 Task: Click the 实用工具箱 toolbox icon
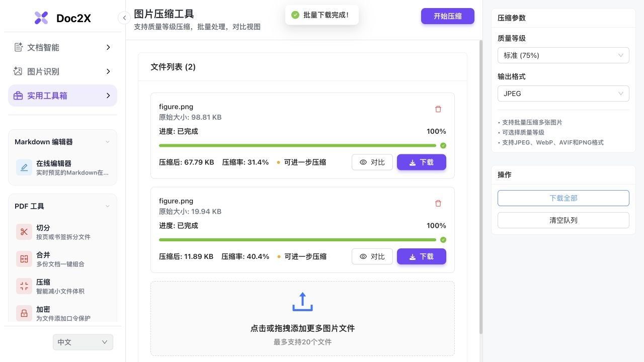pyautogui.click(x=18, y=96)
